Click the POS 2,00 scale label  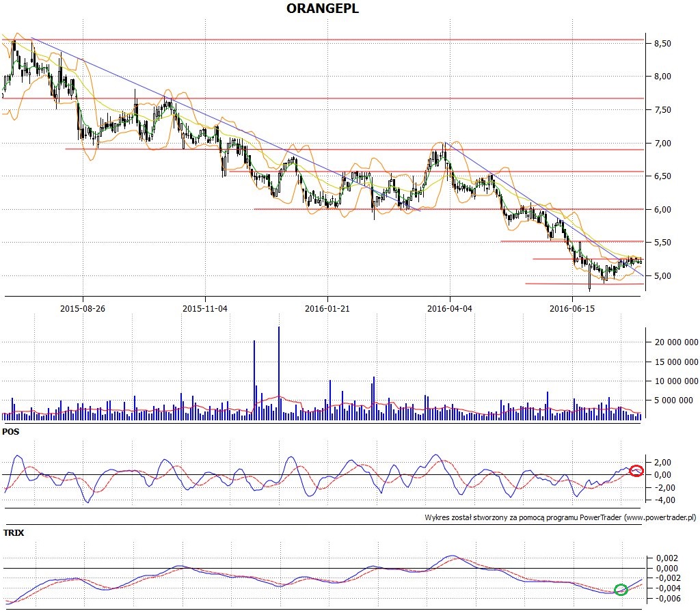click(x=662, y=463)
